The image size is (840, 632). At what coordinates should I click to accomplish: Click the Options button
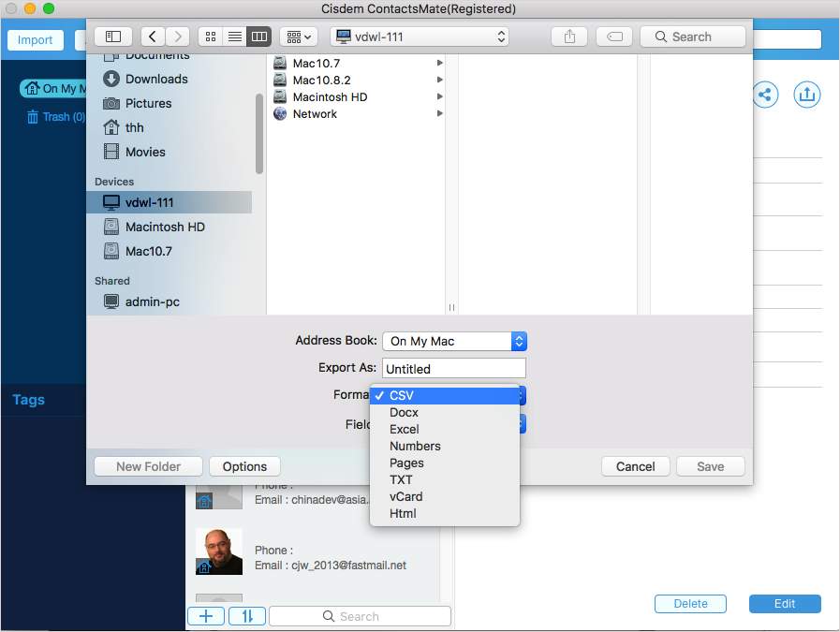pos(244,466)
